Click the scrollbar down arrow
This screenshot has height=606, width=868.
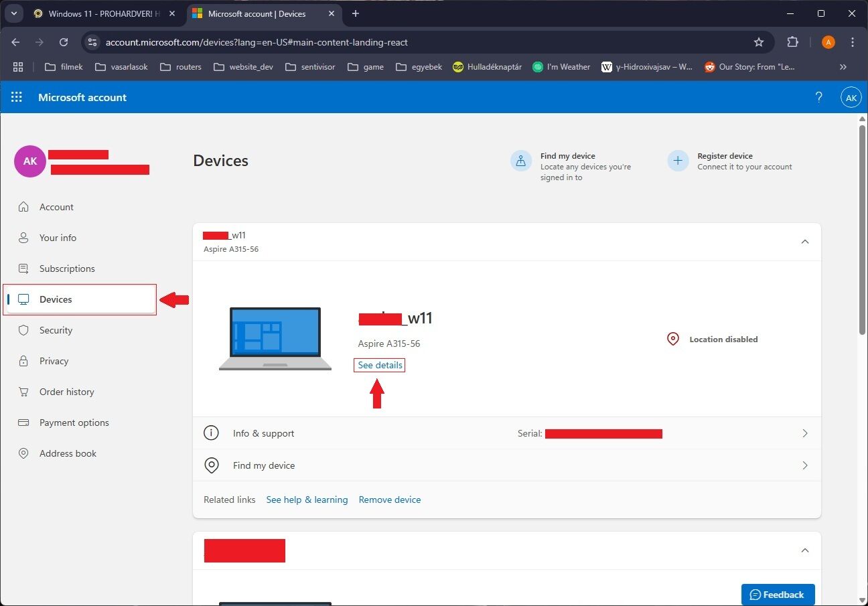tap(862, 600)
